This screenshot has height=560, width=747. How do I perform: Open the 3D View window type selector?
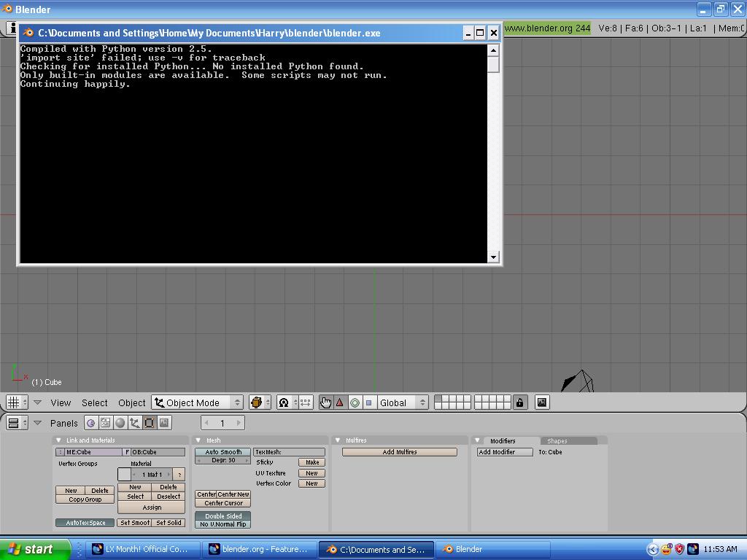click(x=18, y=402)
